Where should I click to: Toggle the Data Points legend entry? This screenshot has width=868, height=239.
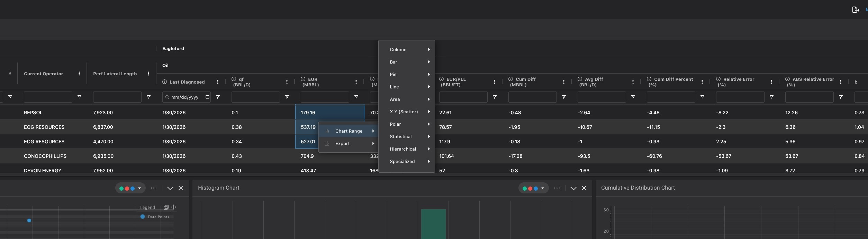pos(155,217)
